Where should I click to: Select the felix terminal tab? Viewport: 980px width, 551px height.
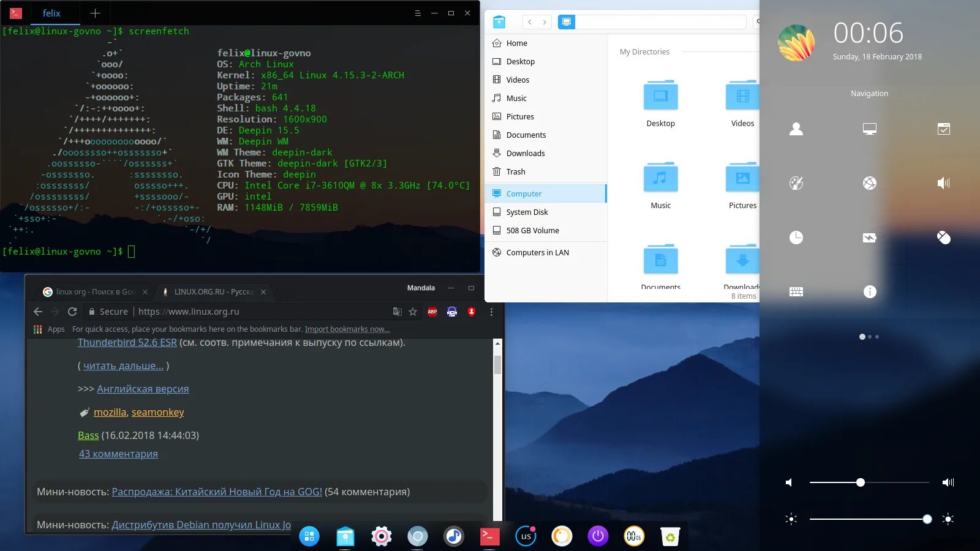click(51, 13)
